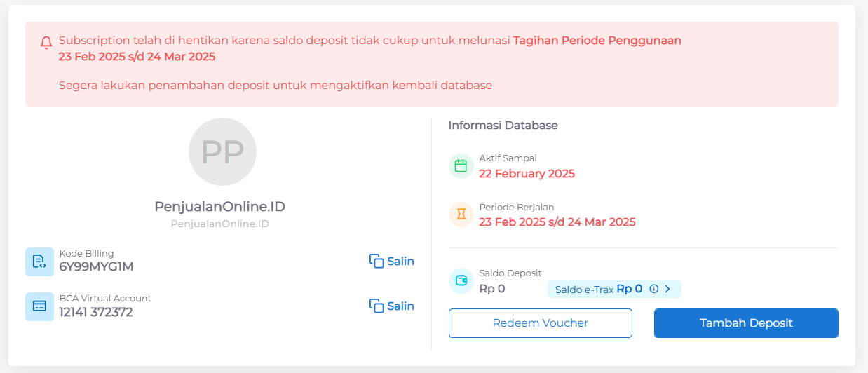Copy the Kode Billing with Salin

click(x=392, y=262)
